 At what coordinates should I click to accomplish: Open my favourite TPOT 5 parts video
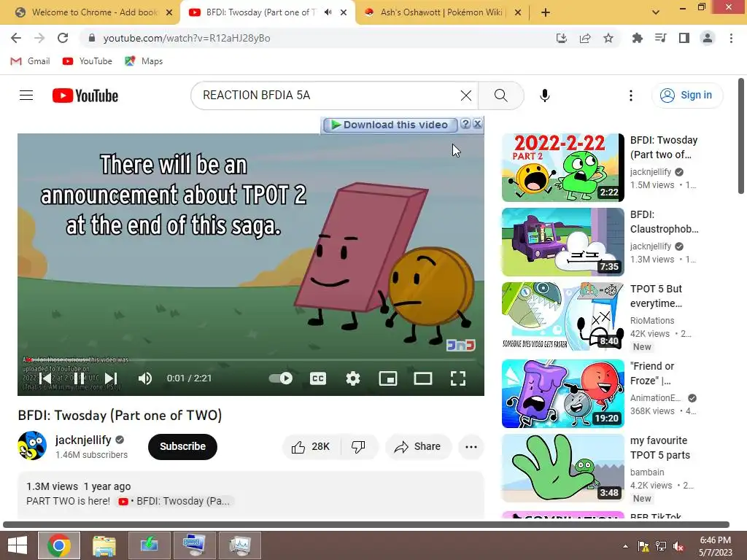(x=562, y=468)
